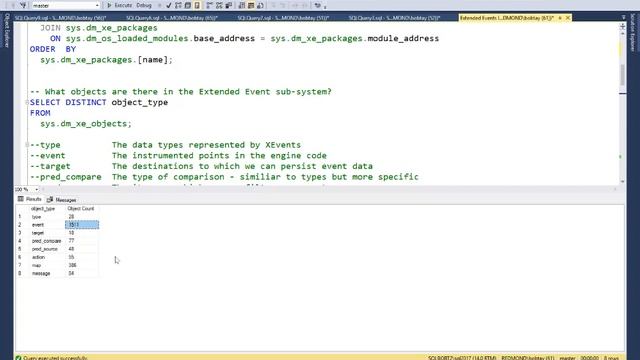Viewport: 640px width, 360px height.
Task: Click the editor's vertical scrollbar thumb
Action: (622, 75)
